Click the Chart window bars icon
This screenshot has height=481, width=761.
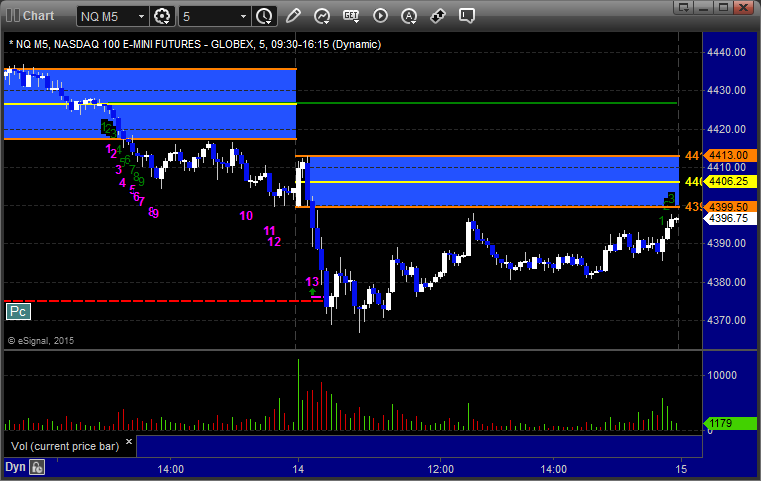pyautogui.click(x=13, y=16)
